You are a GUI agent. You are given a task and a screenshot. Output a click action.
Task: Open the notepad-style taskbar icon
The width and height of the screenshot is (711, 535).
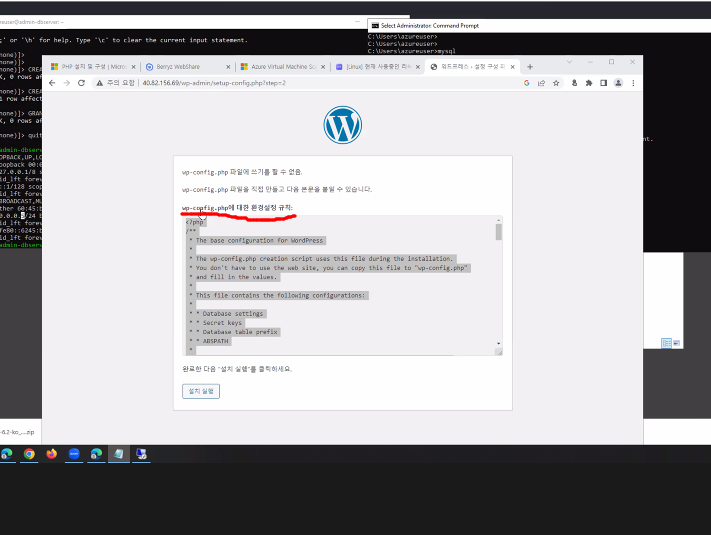[118, 453]
